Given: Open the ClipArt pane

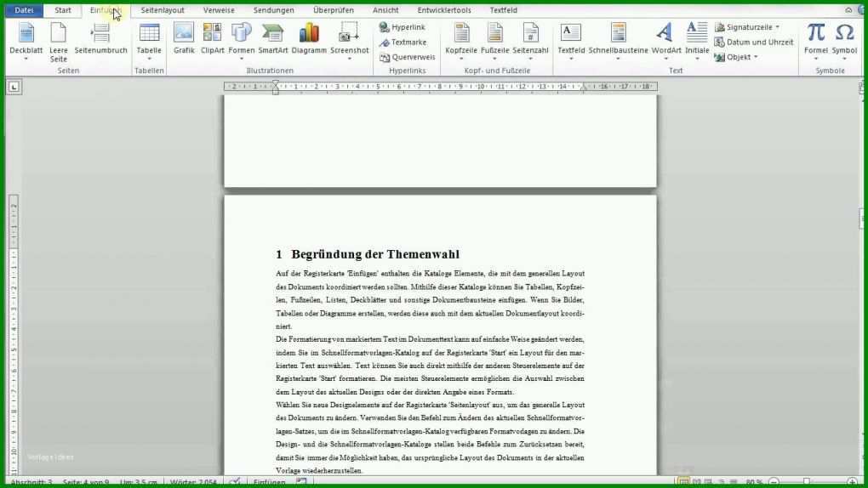Looking at the screenshot, I should click(212, 39).
